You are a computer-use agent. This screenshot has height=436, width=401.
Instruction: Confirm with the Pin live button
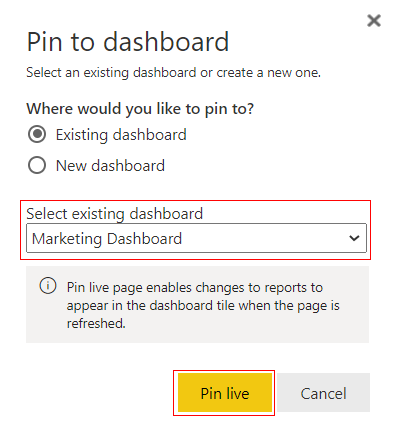225,393
